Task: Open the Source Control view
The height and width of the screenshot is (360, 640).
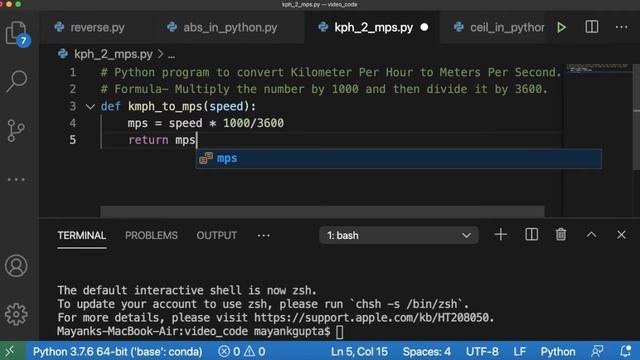Action: tap(16, 131)
